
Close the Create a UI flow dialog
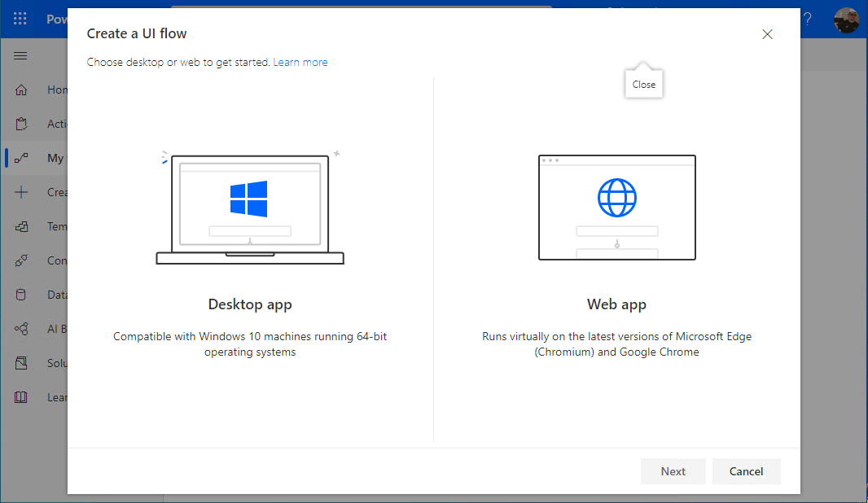click(x=767, y=34)
